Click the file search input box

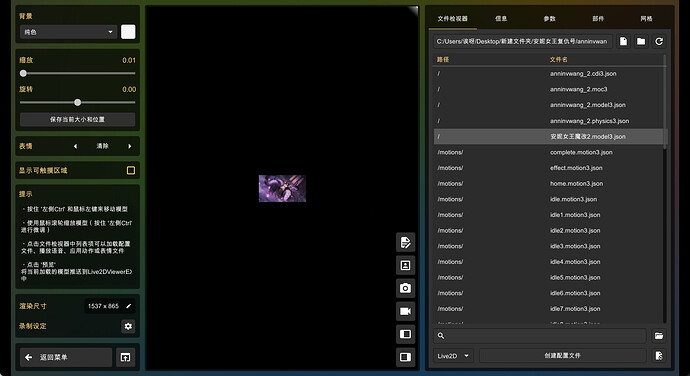point(540,336)
